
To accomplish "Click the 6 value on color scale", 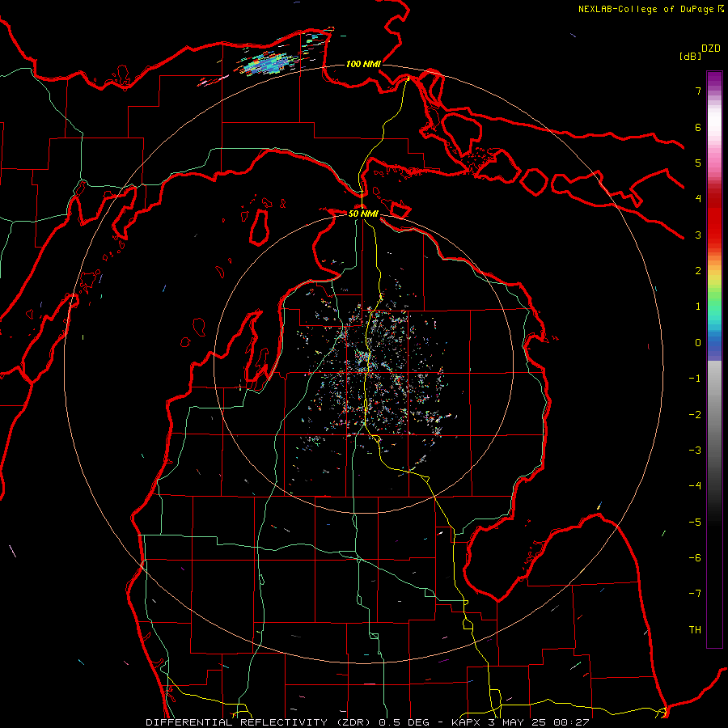I will (698, 127).
